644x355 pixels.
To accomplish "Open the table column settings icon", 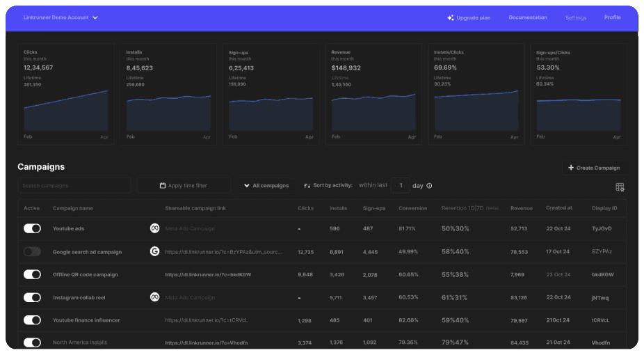I will 620,187.
